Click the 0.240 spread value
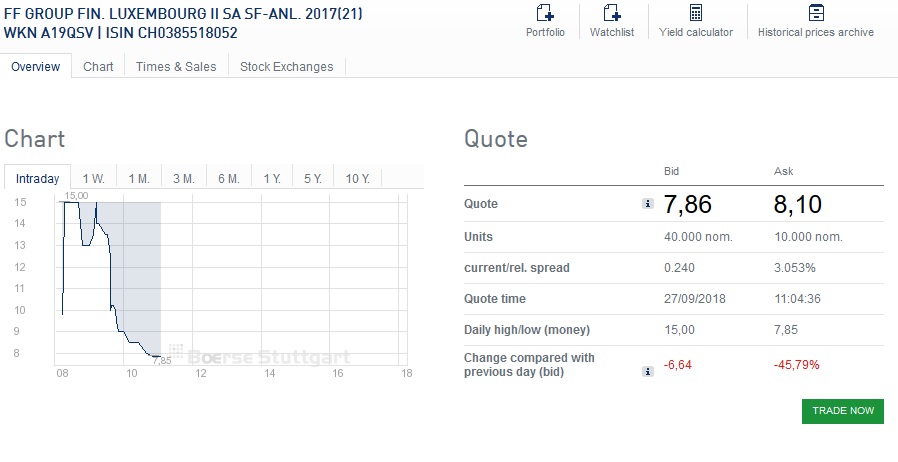 [x=679, y=267]
